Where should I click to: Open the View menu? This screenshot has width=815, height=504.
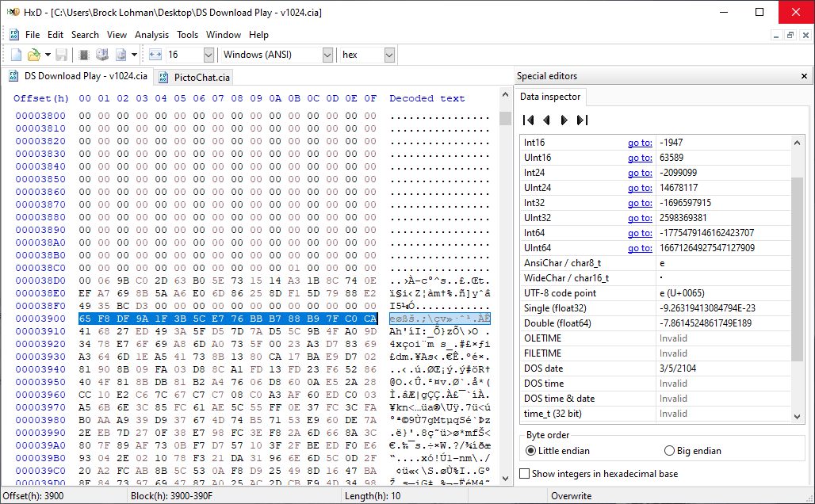(117, 35)
